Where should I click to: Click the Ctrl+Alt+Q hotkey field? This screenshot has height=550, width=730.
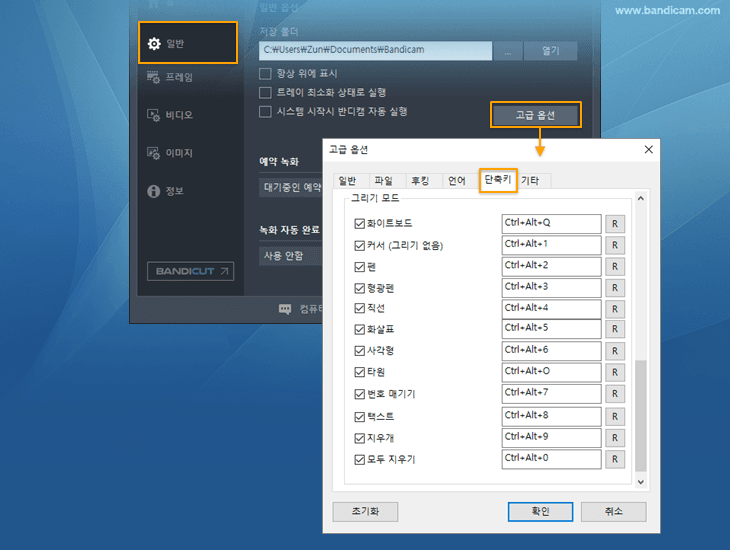551,224
